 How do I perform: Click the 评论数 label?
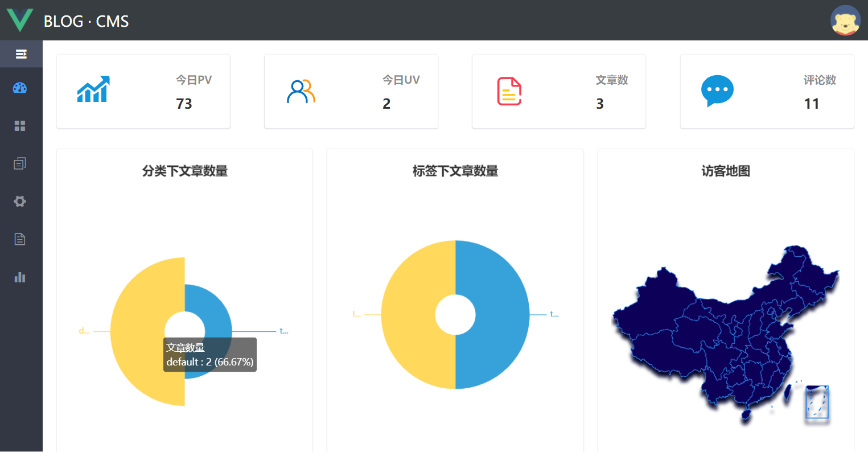click(820, 80)
